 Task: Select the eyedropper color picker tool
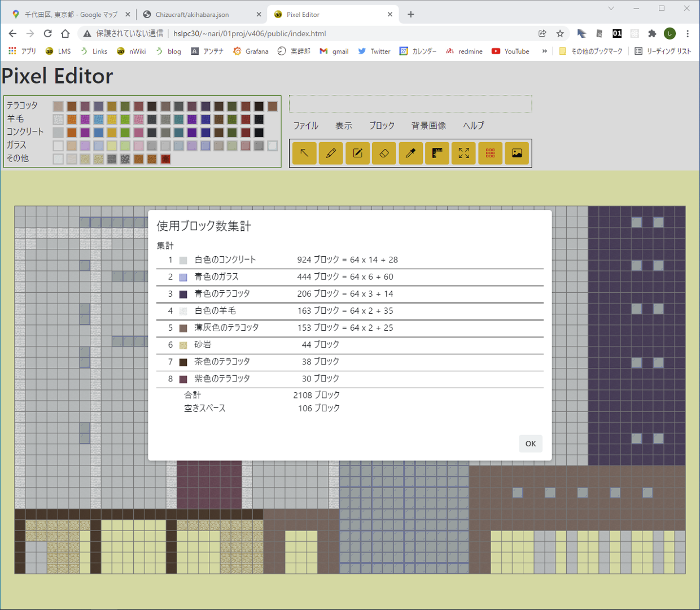click(410, 153)
